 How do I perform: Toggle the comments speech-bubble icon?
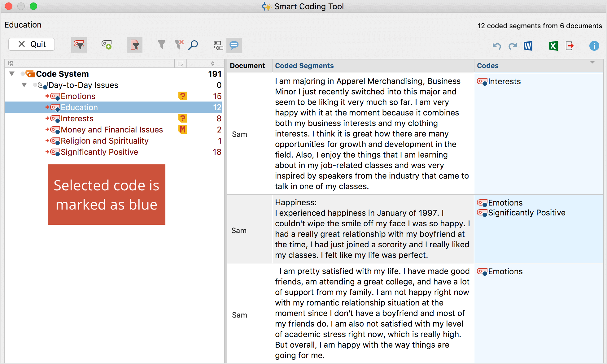click(x=234, y=45)
